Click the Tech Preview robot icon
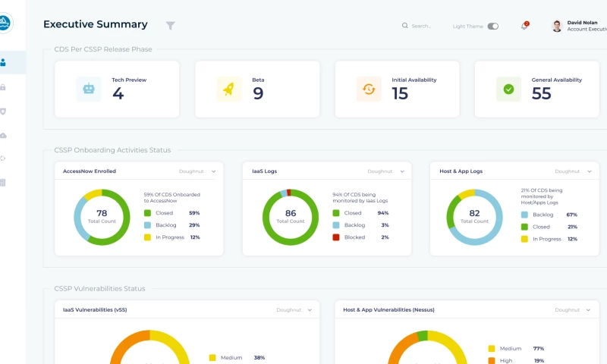This screenshot has width=607, height=364. [89, 89]
